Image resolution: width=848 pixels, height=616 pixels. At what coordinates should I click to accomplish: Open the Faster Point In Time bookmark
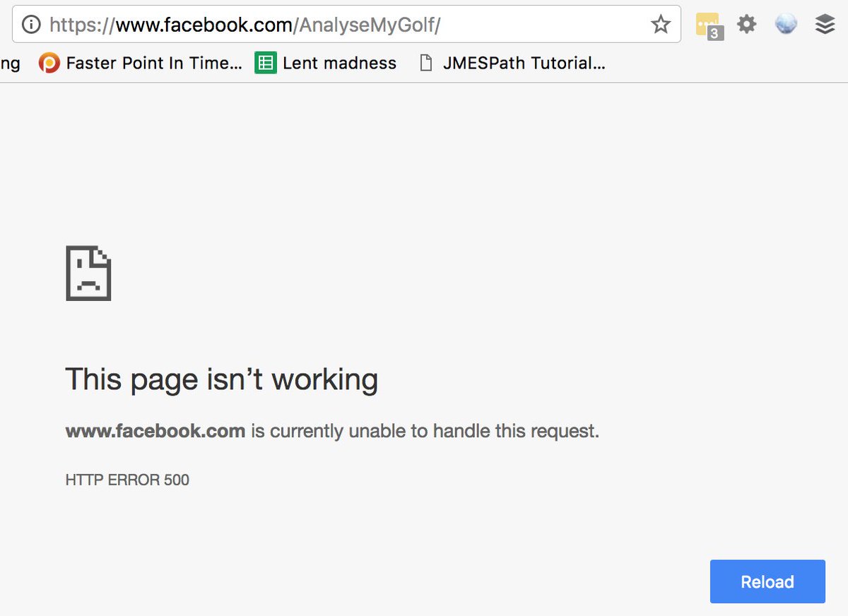click(x=140, y=63)
